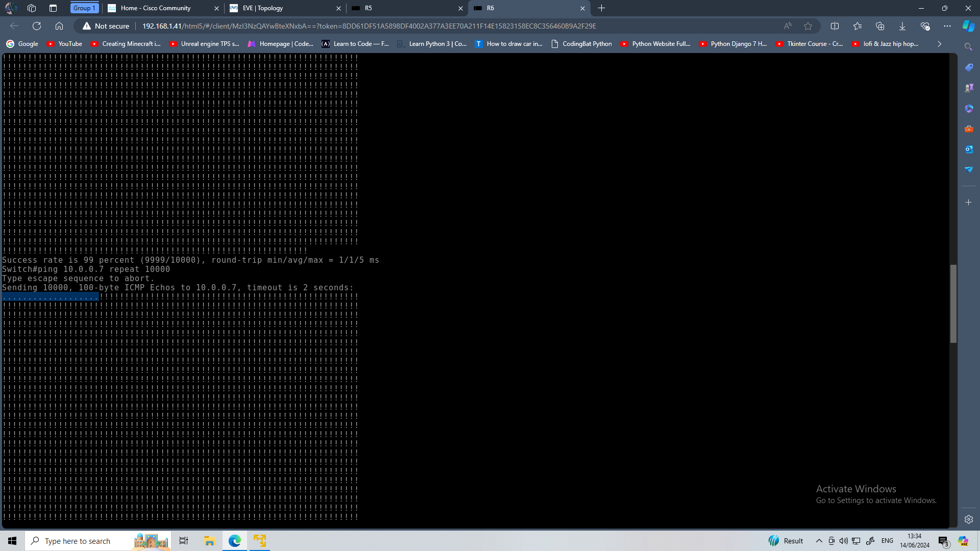Screen dimensions: 980x551
Task: Click Type here to search box
Action: pos(78,541)
